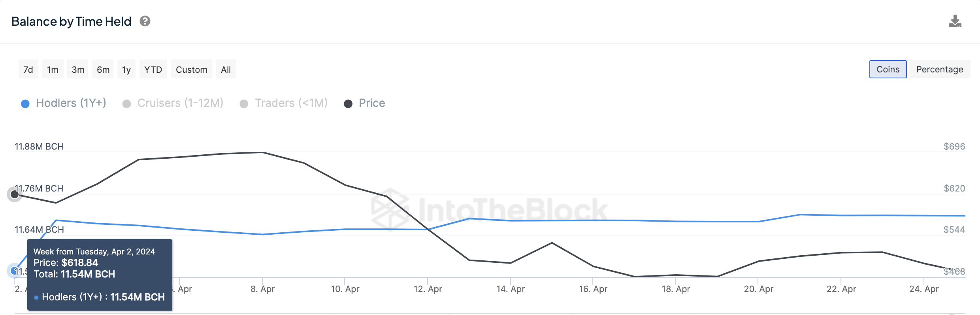
Task: Select the YTD time range
Action: [x=153, y=69]
